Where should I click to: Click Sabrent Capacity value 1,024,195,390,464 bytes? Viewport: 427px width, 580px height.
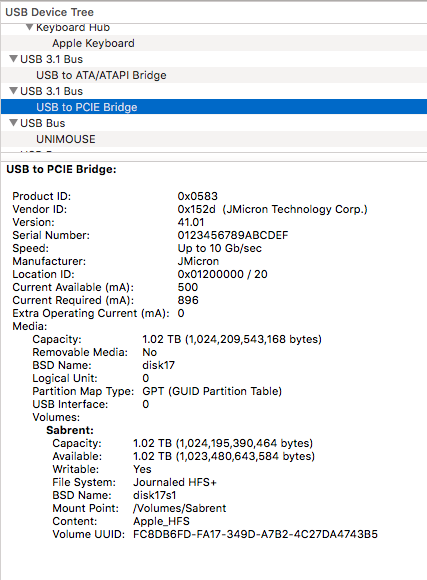pyautogui.click(x=223, y=443)
